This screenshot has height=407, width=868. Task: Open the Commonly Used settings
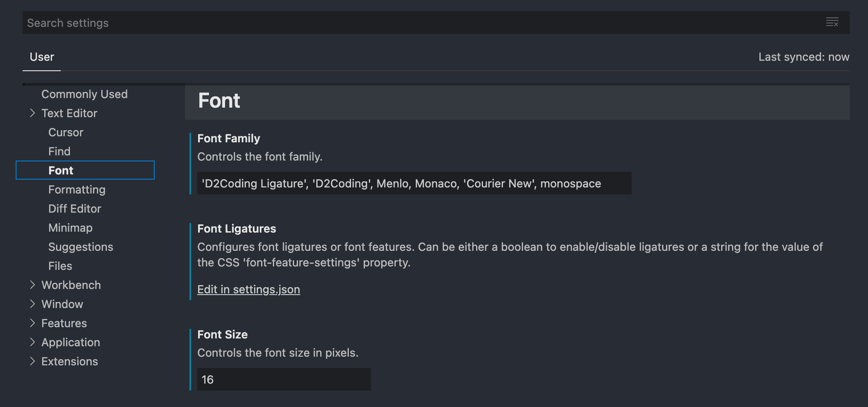pos(84,94)
